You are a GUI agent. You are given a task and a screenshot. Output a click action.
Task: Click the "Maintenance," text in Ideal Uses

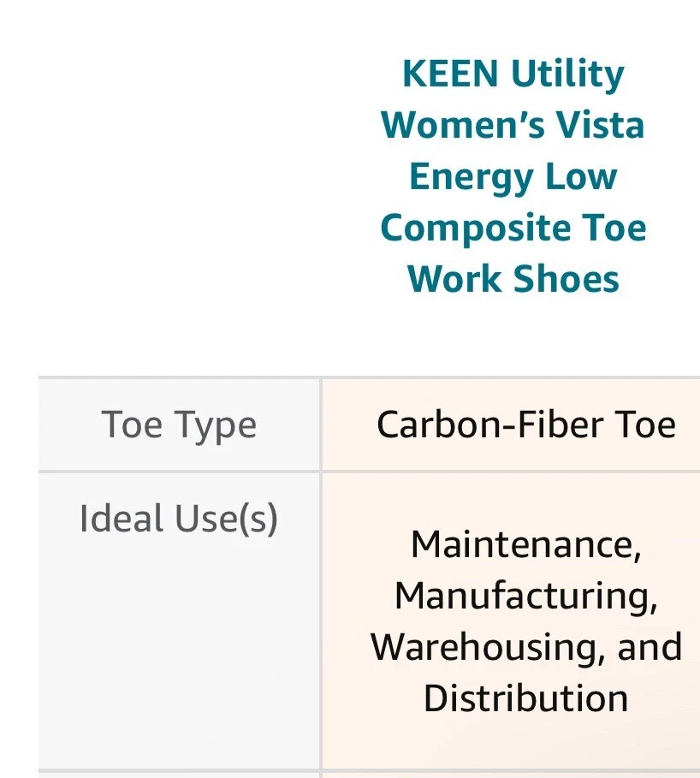tap(525, 544)
